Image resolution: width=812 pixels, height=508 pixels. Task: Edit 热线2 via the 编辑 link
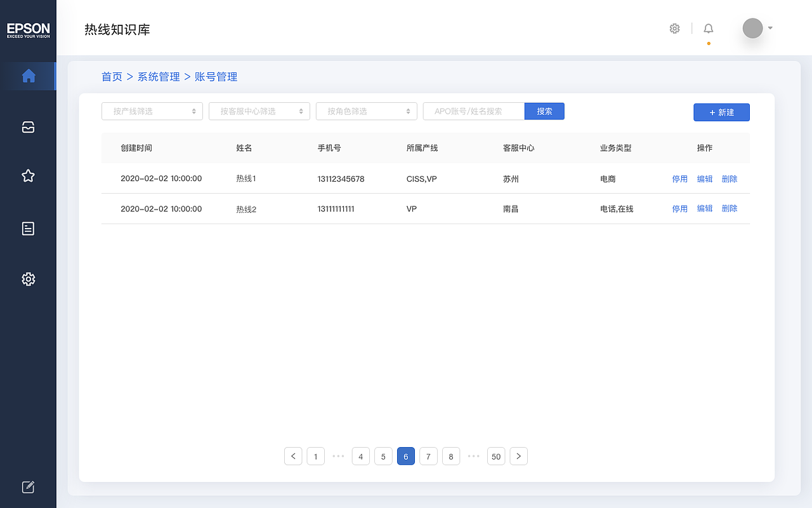[x=705, y=208]
